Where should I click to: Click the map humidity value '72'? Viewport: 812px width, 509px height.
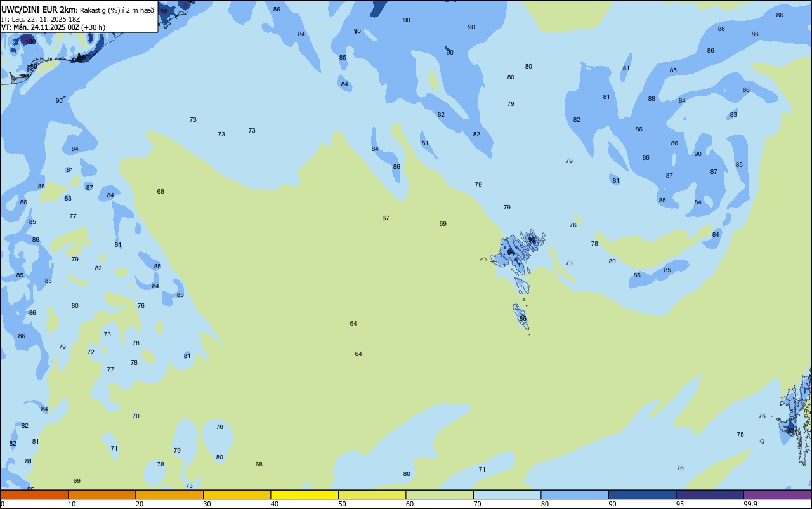point(91,352)
